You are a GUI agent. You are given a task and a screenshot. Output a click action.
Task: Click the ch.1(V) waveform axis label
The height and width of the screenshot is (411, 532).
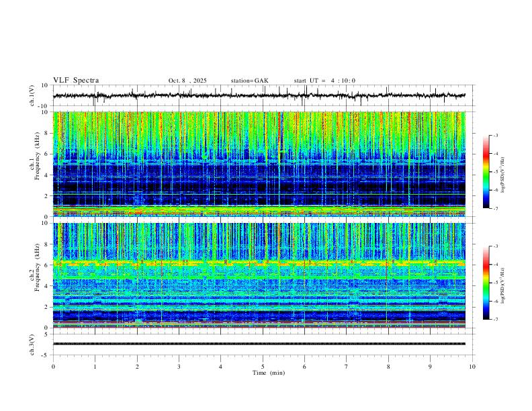pyautogui.click(x=32, y=95)
